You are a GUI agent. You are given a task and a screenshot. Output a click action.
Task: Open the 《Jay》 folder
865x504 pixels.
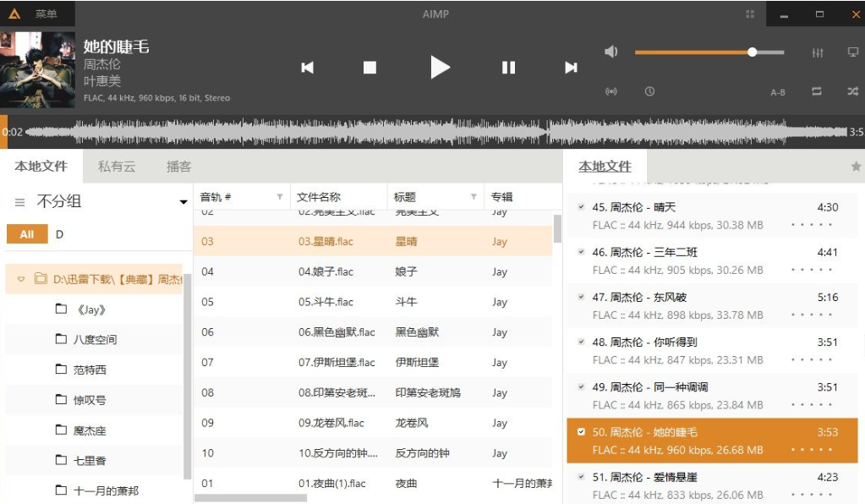tap(91, 310)
